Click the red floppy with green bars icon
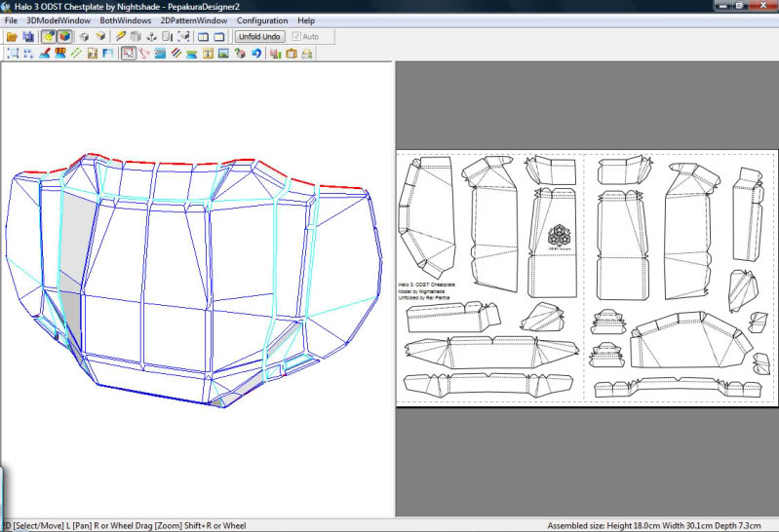The height and width of the screenshot is (532, 779). point(275,54)
